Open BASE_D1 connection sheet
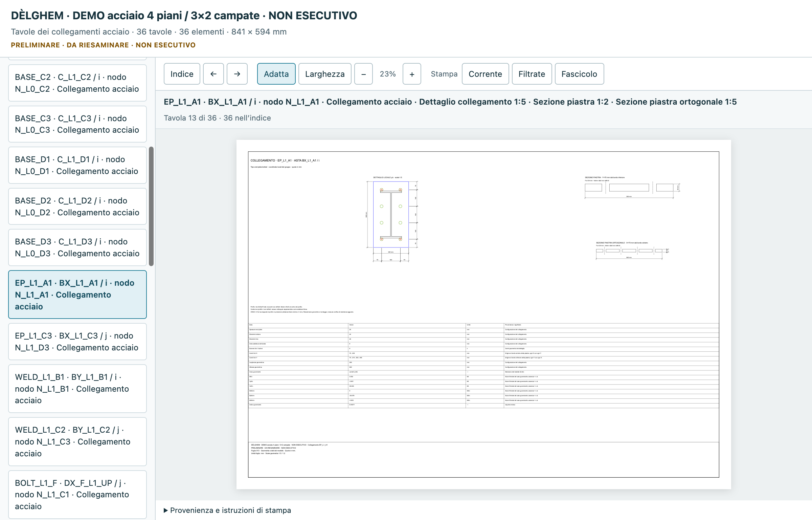The width and height of the screenshot is (812, 520). point(77,165)
